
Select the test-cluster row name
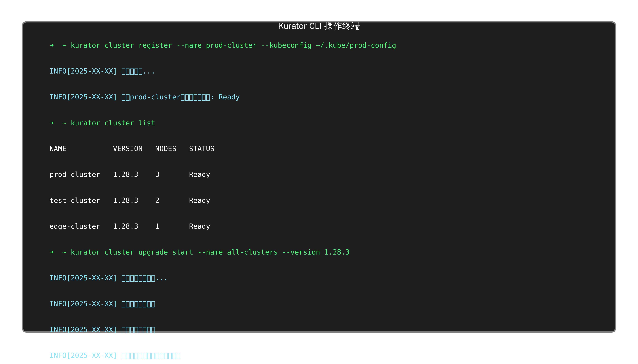(75, 201)
